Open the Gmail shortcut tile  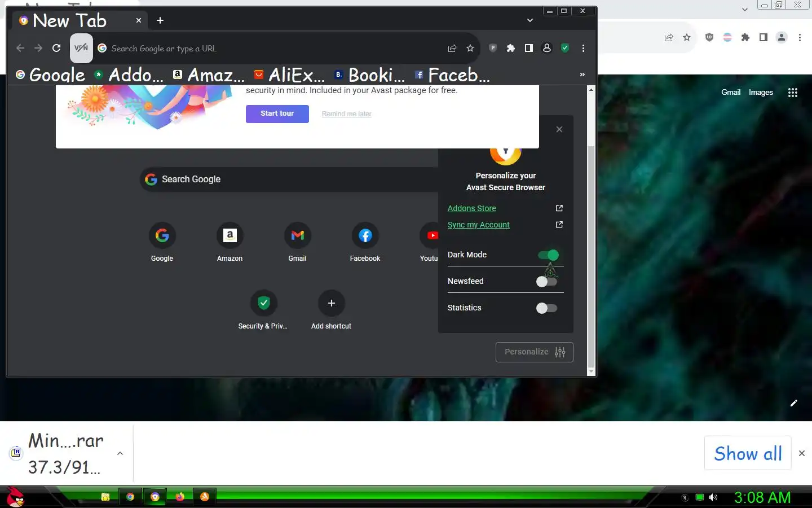(297, 243)
